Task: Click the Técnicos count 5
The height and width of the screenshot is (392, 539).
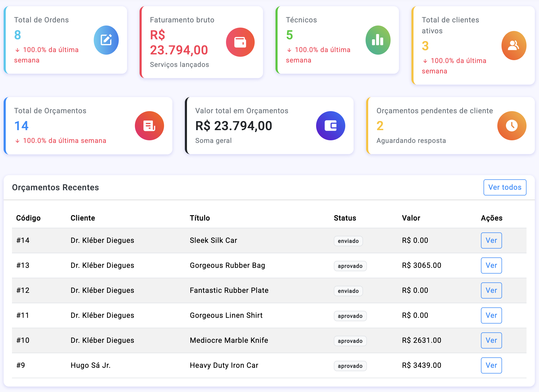Action: pyautogui.click(x=289, y=35)
